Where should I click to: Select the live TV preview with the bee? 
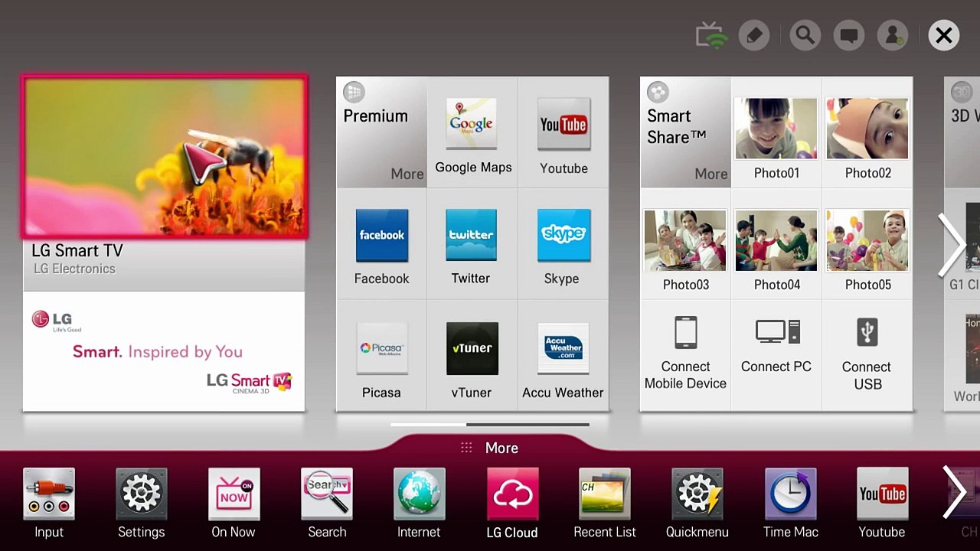[x=165, y=157]
